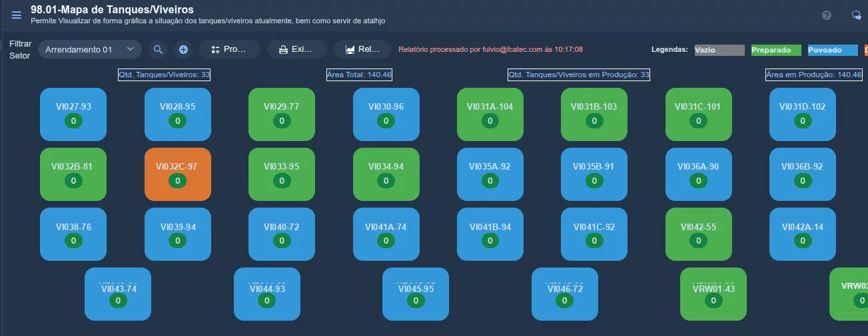Select tank card VI035A-92
This screenshot has width=868, height=336.
(490, 174)
